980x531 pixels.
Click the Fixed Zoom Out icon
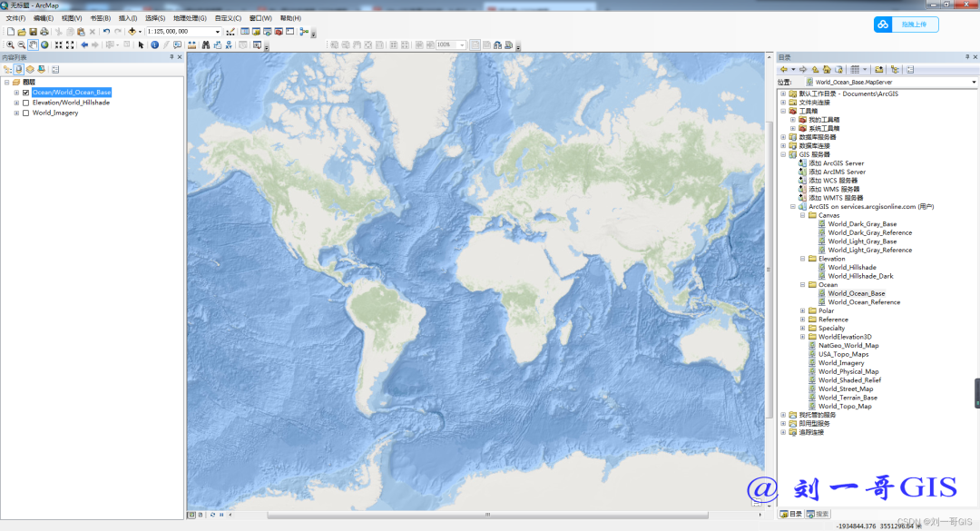point(70,45)
